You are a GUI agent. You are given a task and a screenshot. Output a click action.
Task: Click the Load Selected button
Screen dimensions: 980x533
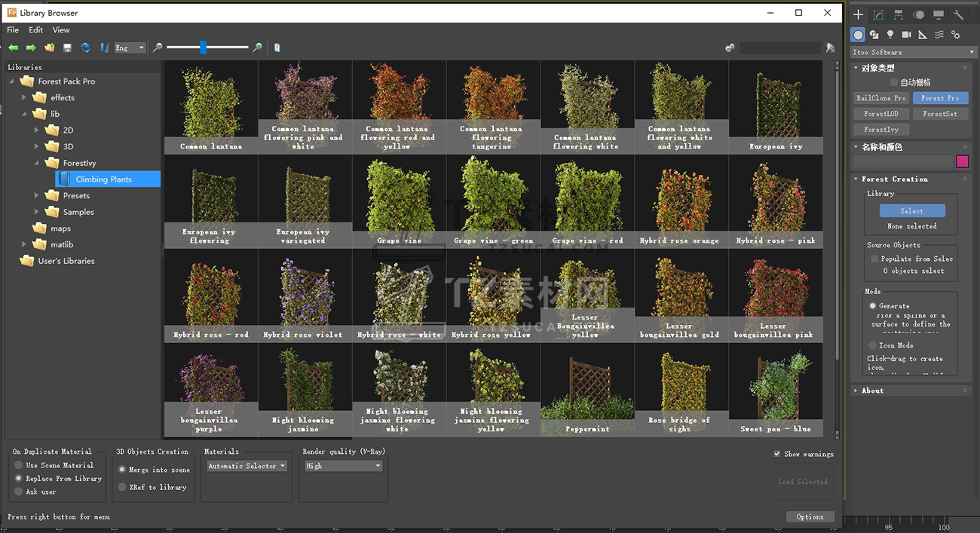[803, 481]
